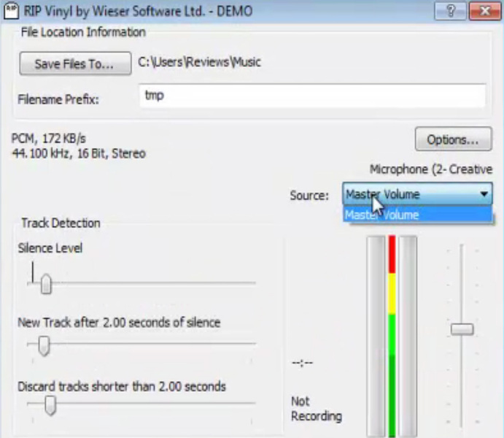Viewport: 504px width, 438px height.
Task: Click the Silence Level label
Action: click(x=50, y=248)
